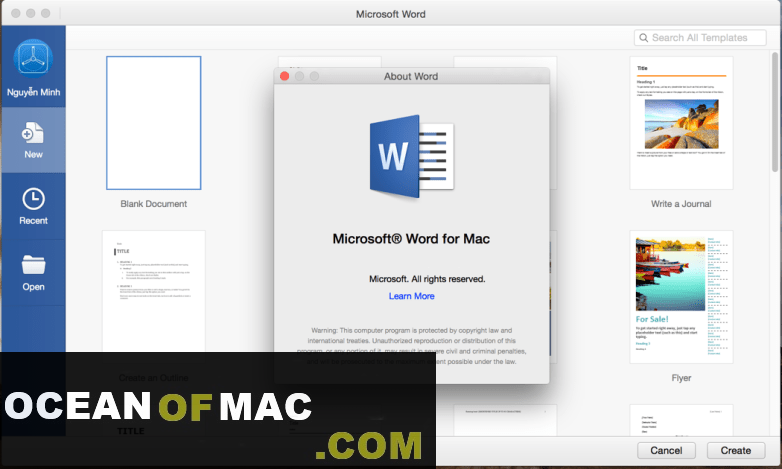Select the New document sidebar icon
The height and width of the screenshot is (469, 782).
tap(33, 133)
